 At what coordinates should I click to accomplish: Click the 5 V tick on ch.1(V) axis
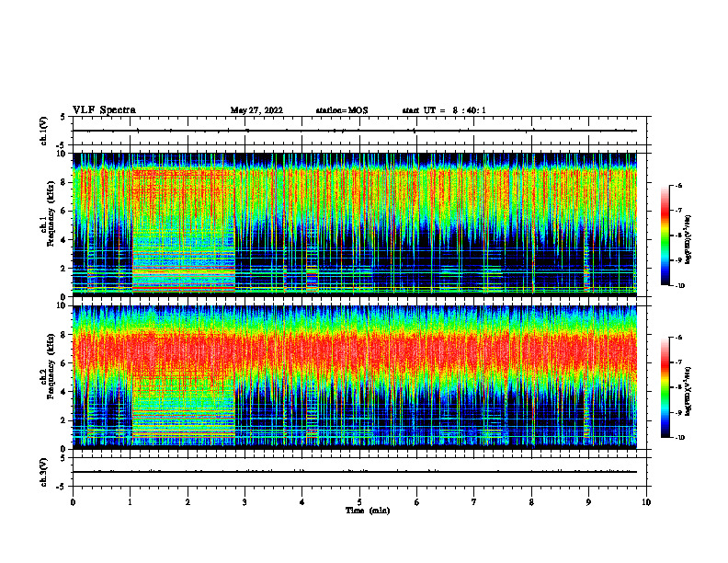(x=63, y=118)
